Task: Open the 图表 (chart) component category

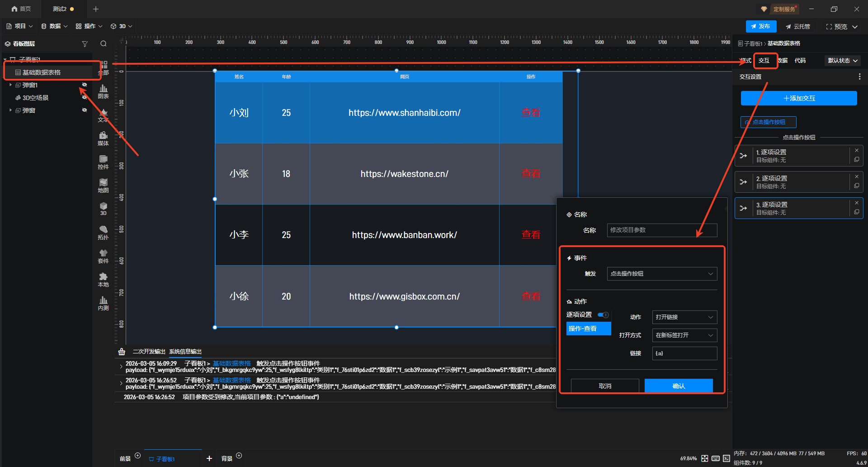Action: click(103, 91)
